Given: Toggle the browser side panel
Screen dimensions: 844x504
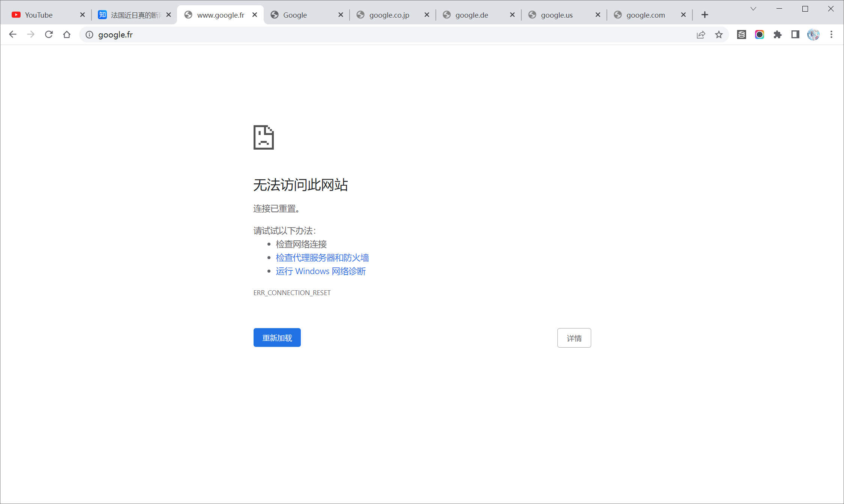Looking at the screenshot, I should click(x=795, y=35).
